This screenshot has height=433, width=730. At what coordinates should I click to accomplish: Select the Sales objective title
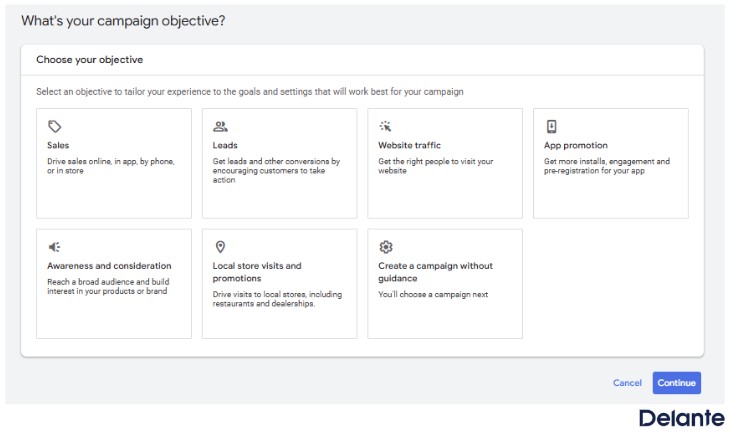tap(58, 145)
